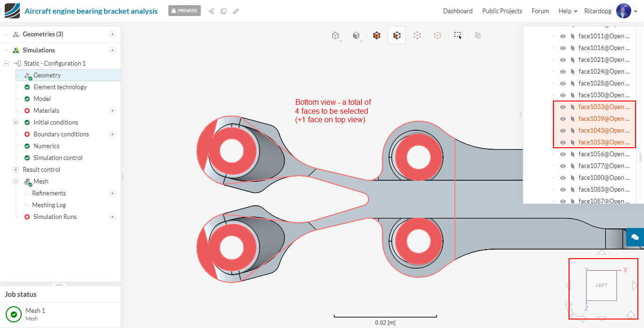The height and width of the screenshot is (328, 644).
Task: Click the copy project icon
Action: (223, 11)
